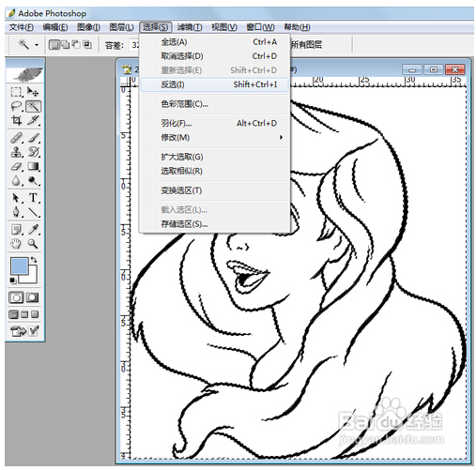The image size is (476, 470).
Task: Select the Path Selection tool
Action: tap(16, 198)
